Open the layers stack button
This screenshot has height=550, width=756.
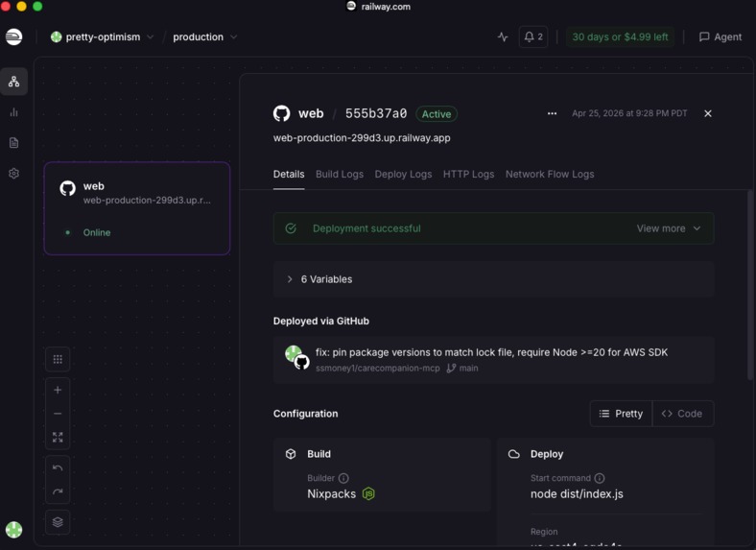58,522
